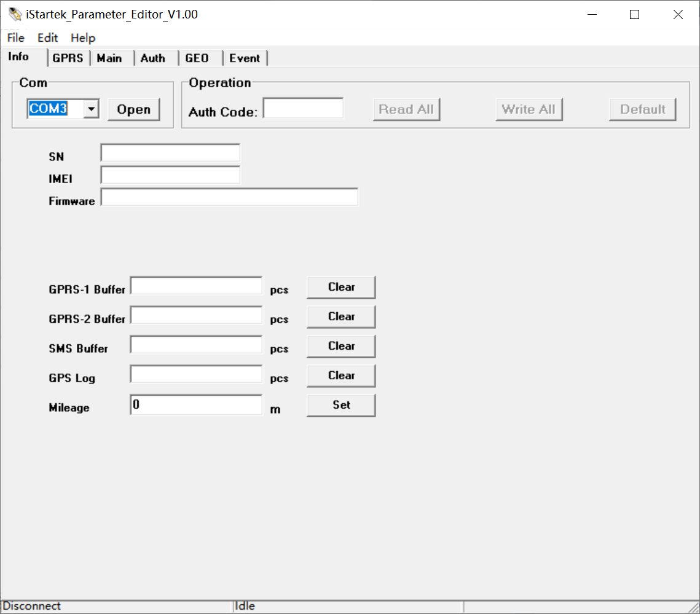Open the File menu
This screenshot has width=700, height=614.
pyautogui.click(x=15, y=37)
